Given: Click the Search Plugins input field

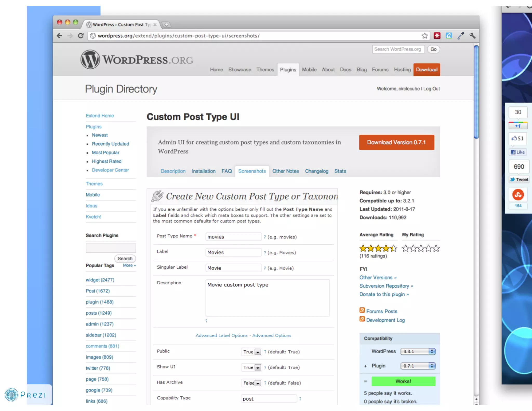Looking at the screenshot, I should (111, 248).
